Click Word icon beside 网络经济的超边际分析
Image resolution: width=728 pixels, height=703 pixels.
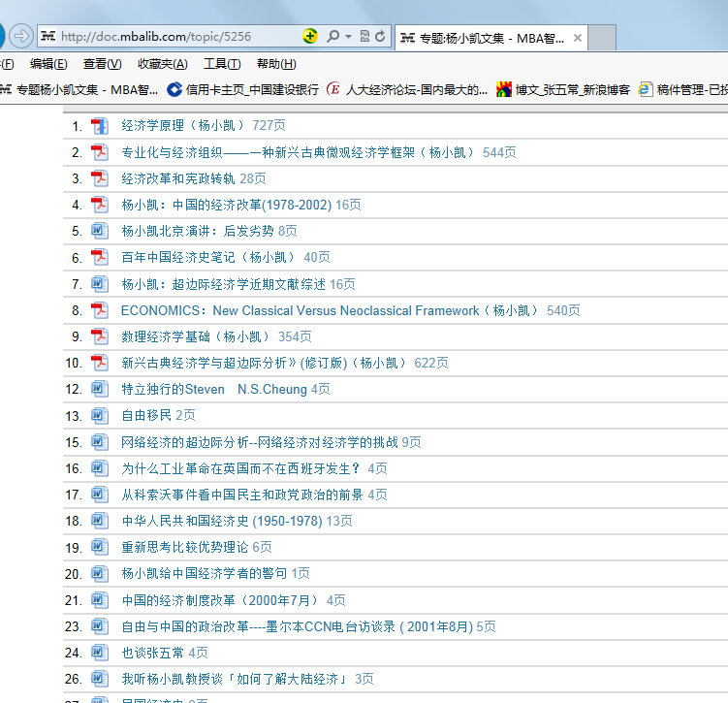point(99,441)
